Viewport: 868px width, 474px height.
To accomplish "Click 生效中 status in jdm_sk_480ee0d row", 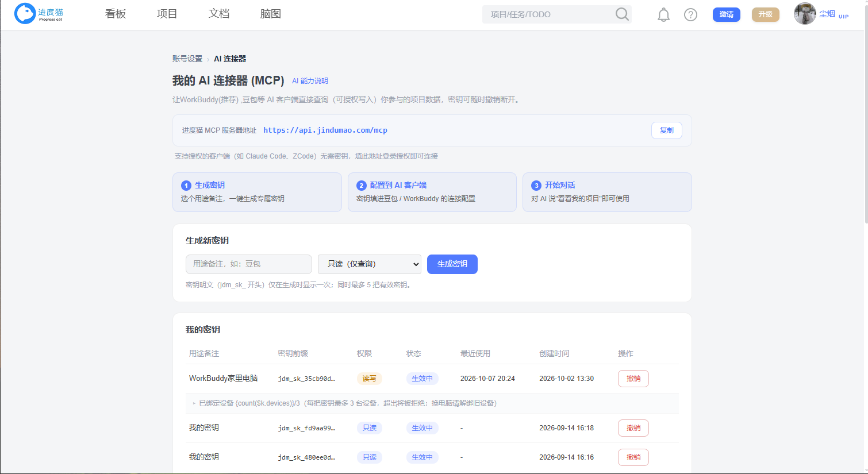I will coord(423,457).
